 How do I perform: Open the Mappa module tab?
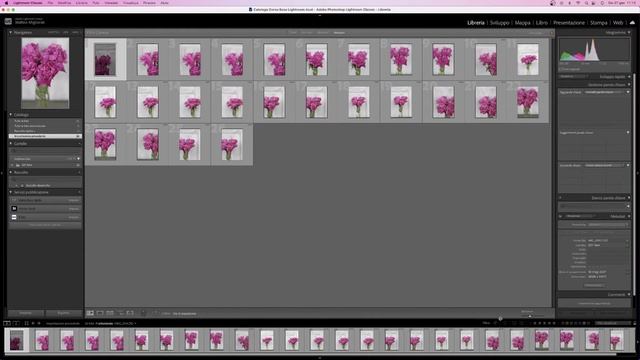pos(522,23)
